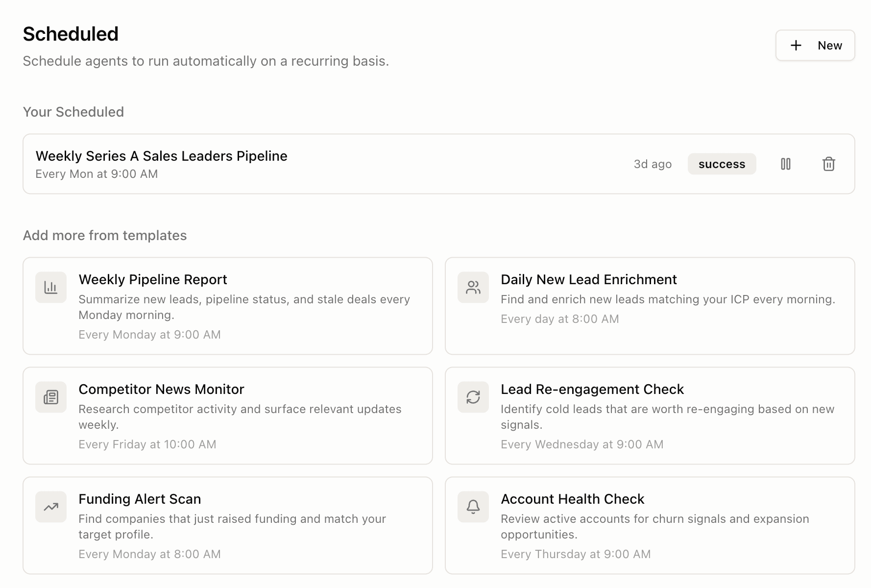Click 'Every day at 8:00 AM' text
The width and height of the screenshot is (871, 588).
(x=560, y=319)
